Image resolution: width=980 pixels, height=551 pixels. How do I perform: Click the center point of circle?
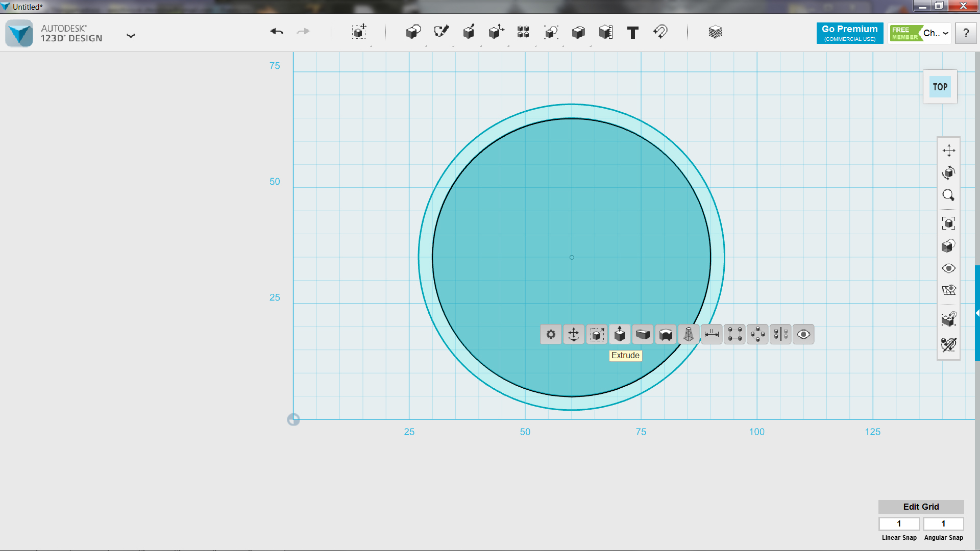click(572, 257)
